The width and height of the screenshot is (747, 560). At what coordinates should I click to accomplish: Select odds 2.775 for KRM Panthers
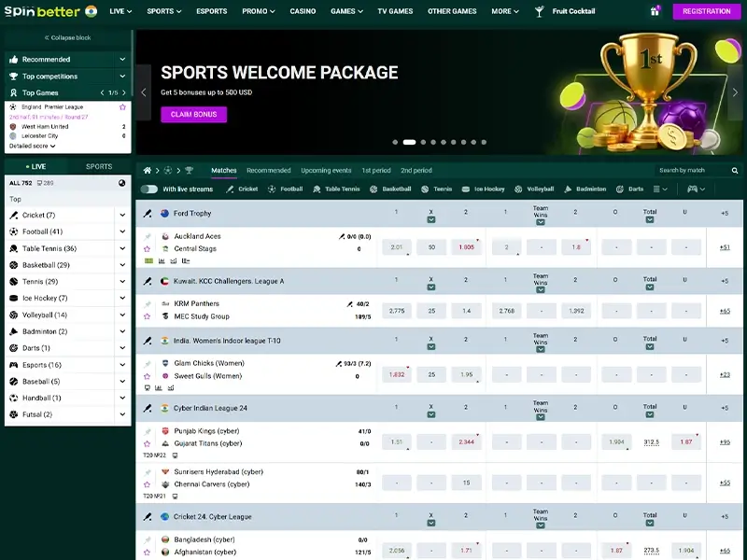(x=396, y=311)
